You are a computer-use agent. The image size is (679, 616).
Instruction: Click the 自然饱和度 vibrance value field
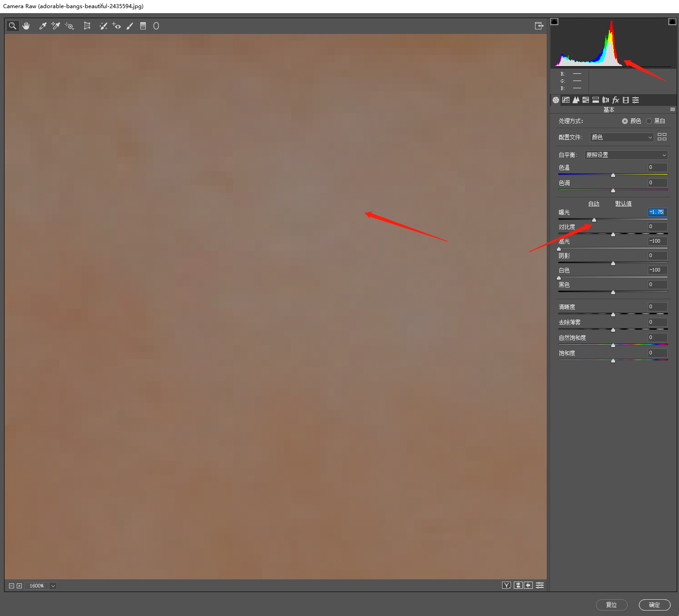(657, 338)
